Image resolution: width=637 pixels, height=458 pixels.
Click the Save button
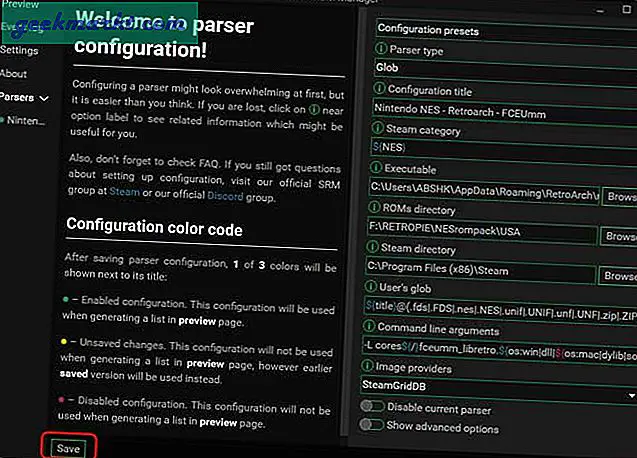tap(68, 448)
